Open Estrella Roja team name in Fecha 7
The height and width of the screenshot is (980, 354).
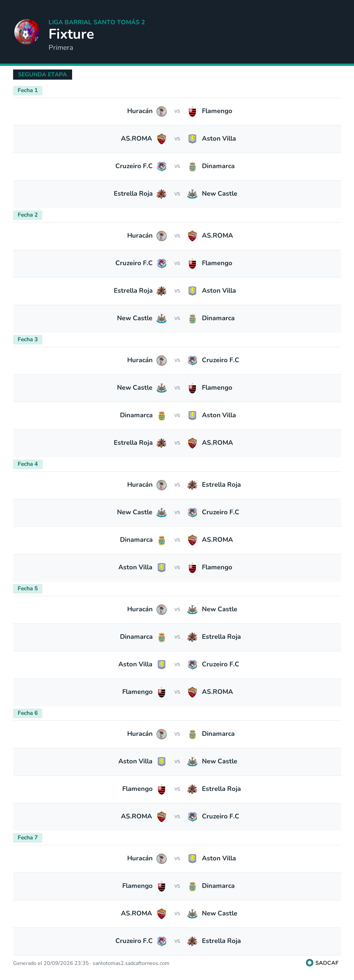(x=221, y=940)
